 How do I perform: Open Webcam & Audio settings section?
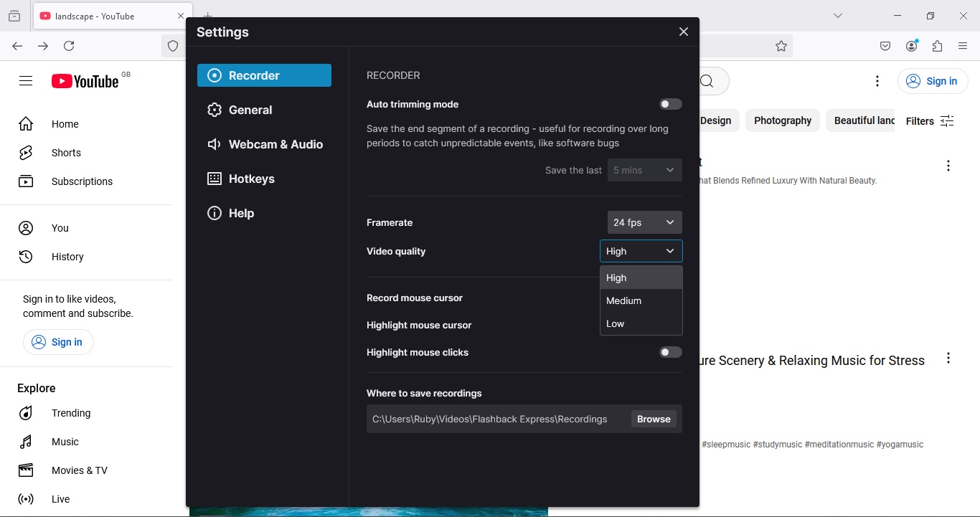(264, 144)
